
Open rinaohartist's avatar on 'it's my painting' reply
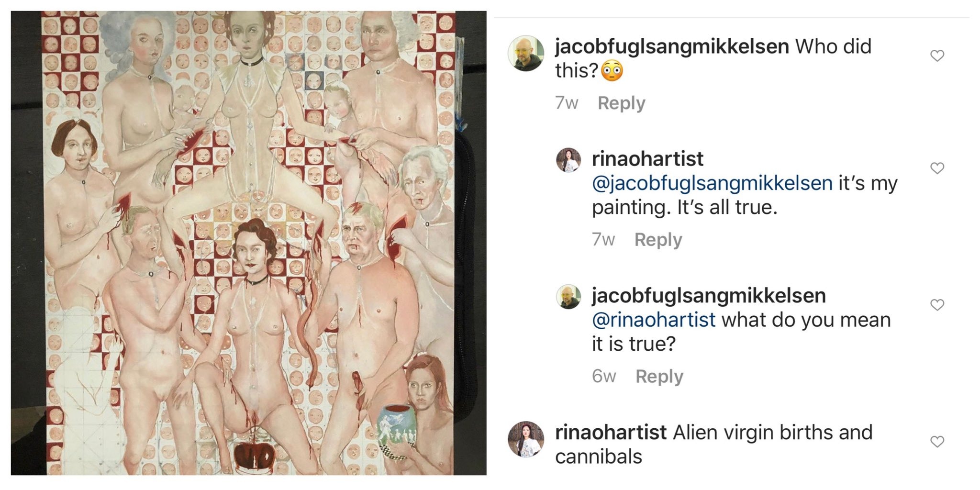click(568, 160)
